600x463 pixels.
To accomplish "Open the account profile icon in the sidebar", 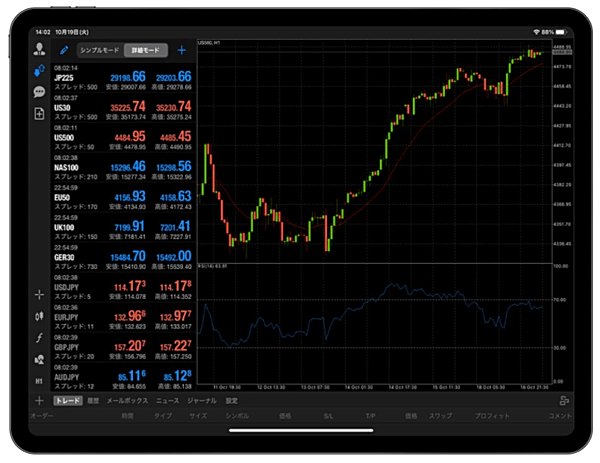I will click(39, 49).
